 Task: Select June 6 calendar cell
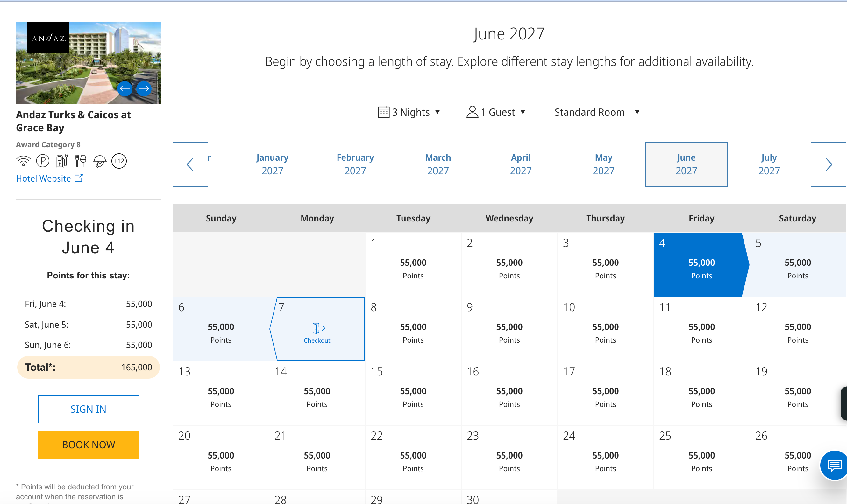(221, 329)
